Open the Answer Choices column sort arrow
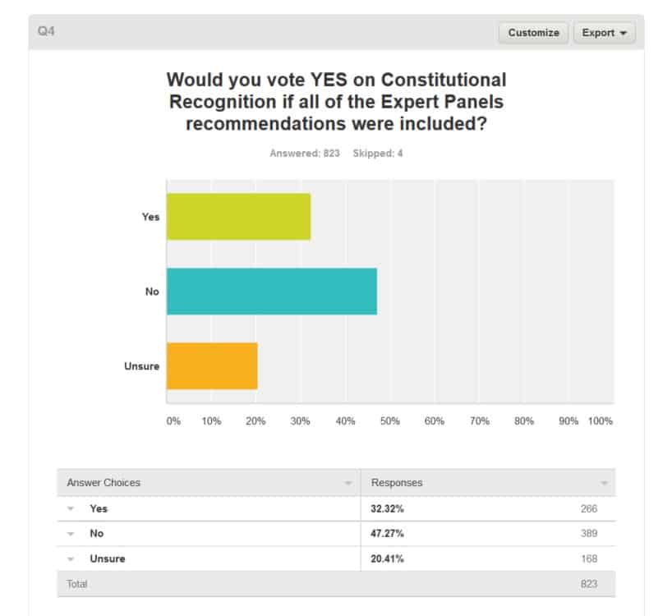Viewport: 672px width, 616px height. click(348, 483)
